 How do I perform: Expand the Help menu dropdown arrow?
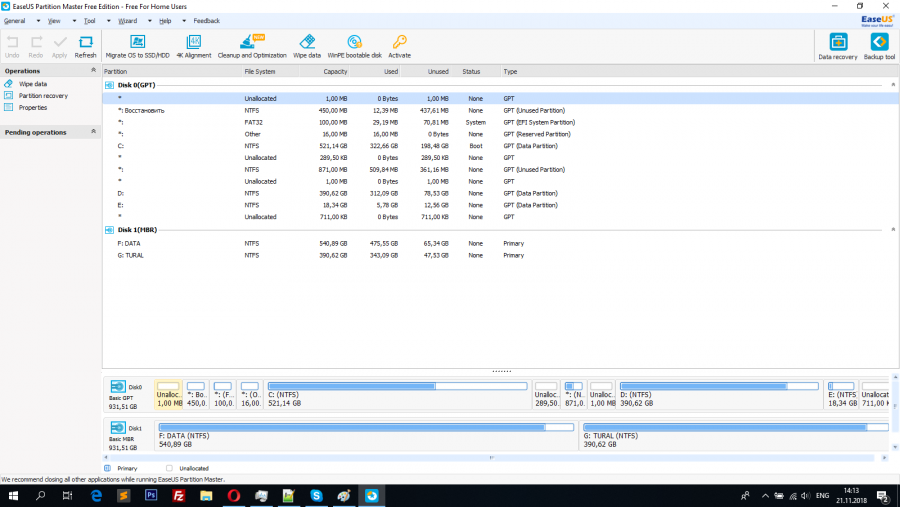point(184,21)
